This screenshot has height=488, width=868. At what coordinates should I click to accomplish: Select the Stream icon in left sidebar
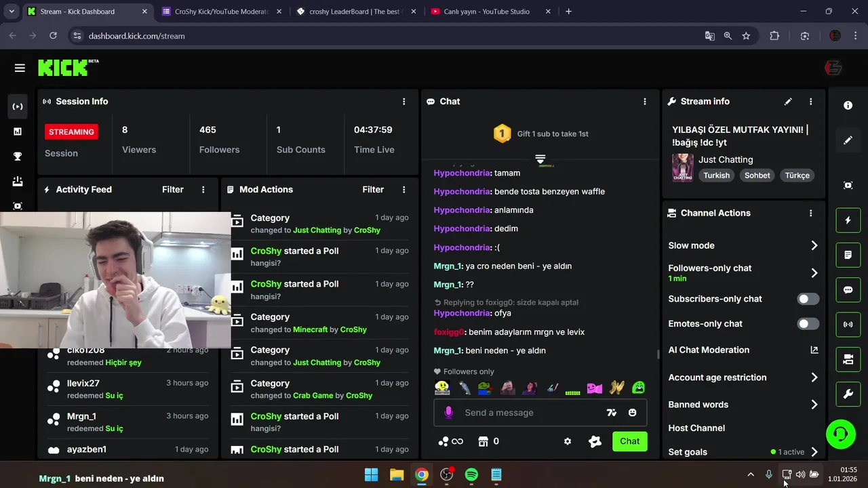point(18,106)
